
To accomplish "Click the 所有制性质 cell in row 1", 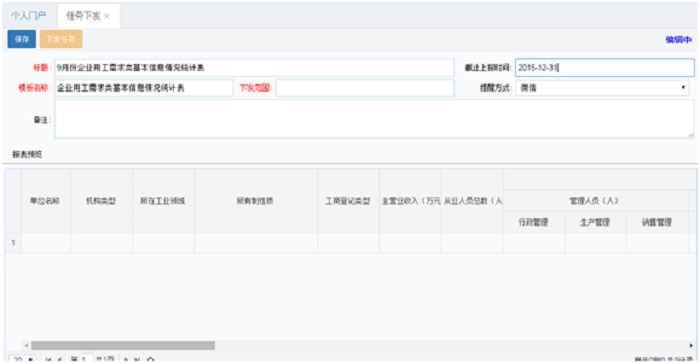I will [x=256, y=243].
